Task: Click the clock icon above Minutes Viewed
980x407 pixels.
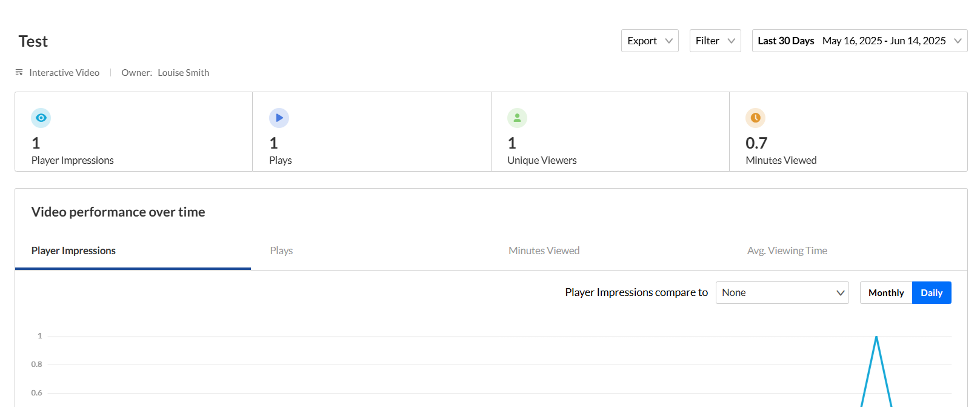Action: (x=755, y=118)
